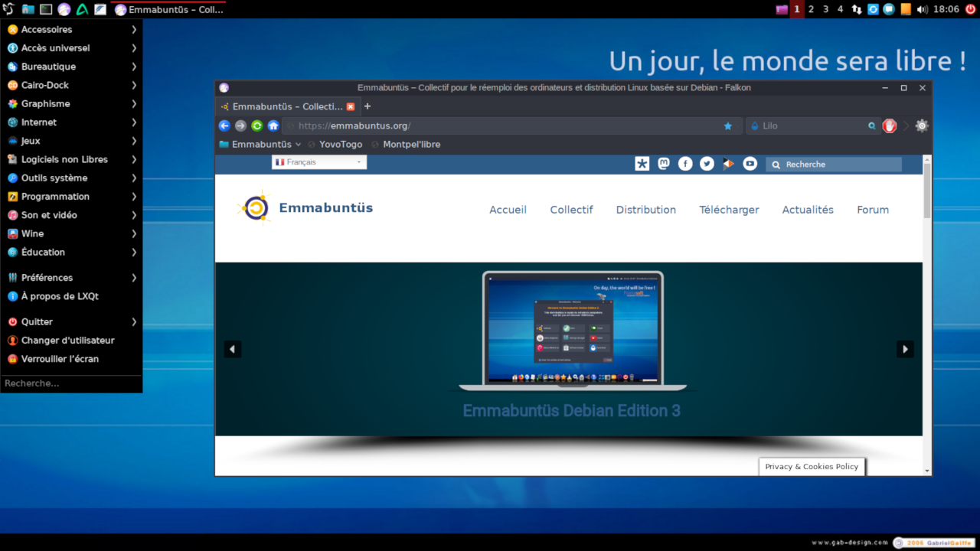
Task: Expand the Jeux submenu
Action: click(x=71, y=141)
